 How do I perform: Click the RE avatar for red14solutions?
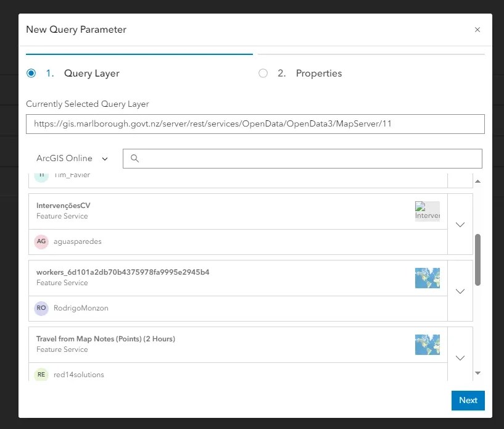coord(41,374)
